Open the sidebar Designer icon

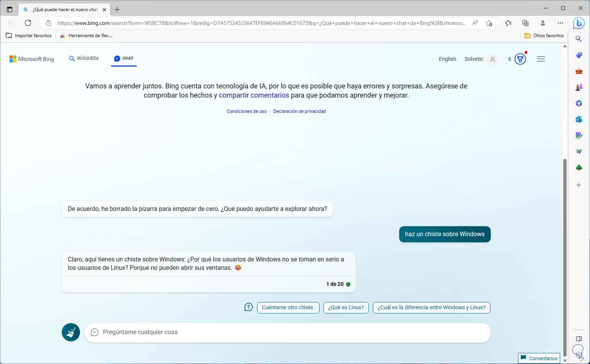(x=579, y=135)
